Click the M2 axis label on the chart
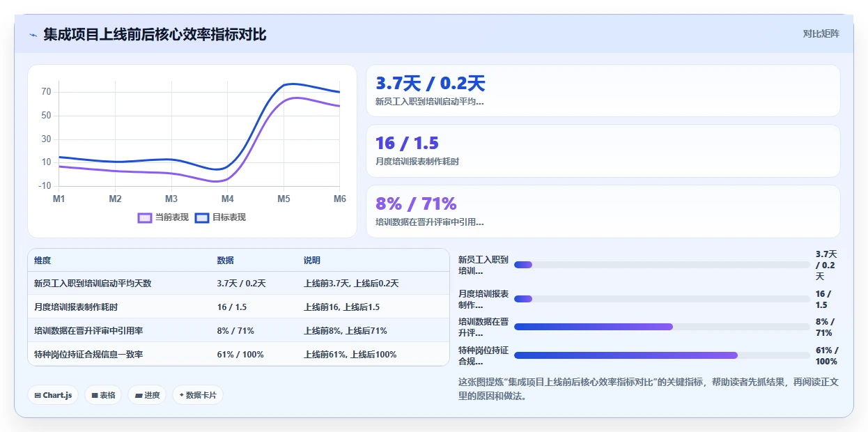 pos(115,199)
